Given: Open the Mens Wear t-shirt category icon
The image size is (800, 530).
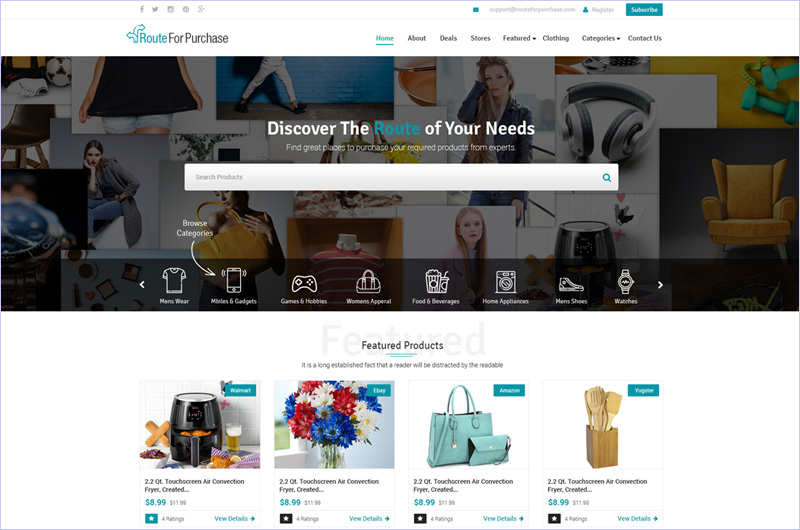Looking at the screenshot, I should [174, 280].
